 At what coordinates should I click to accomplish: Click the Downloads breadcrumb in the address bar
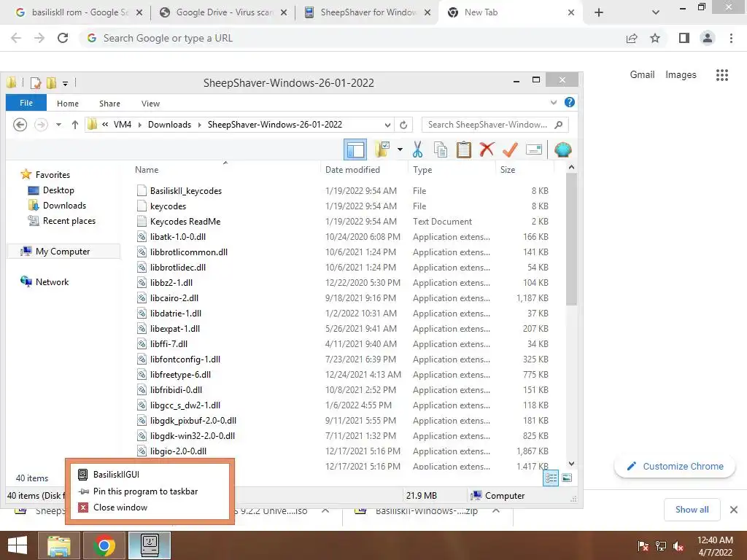point(169,125)
